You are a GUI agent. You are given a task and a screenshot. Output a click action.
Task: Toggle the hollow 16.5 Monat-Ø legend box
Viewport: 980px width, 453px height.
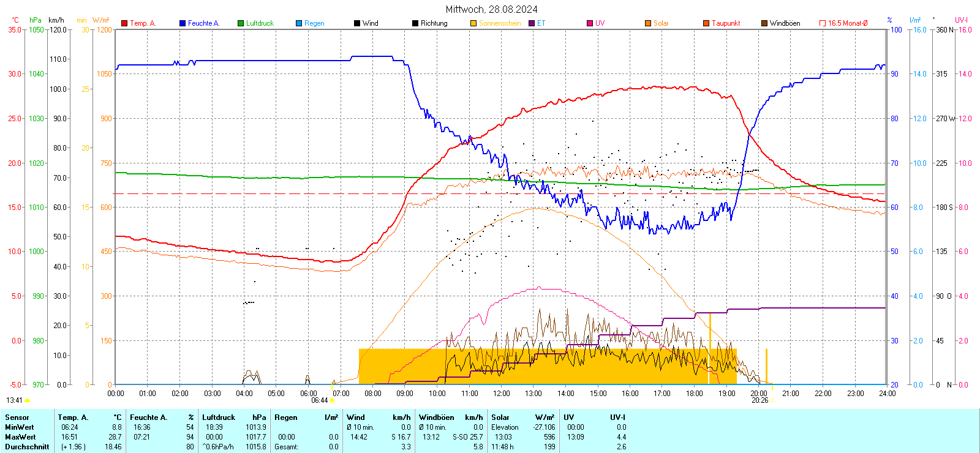[x=823, y=23]
